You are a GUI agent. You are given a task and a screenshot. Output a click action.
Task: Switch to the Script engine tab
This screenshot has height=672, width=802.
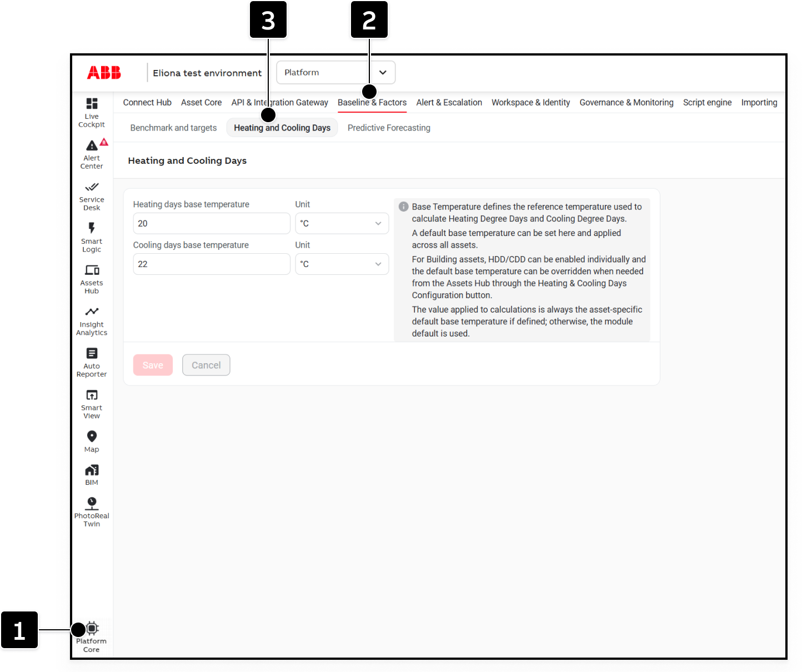tap(708, 102)
